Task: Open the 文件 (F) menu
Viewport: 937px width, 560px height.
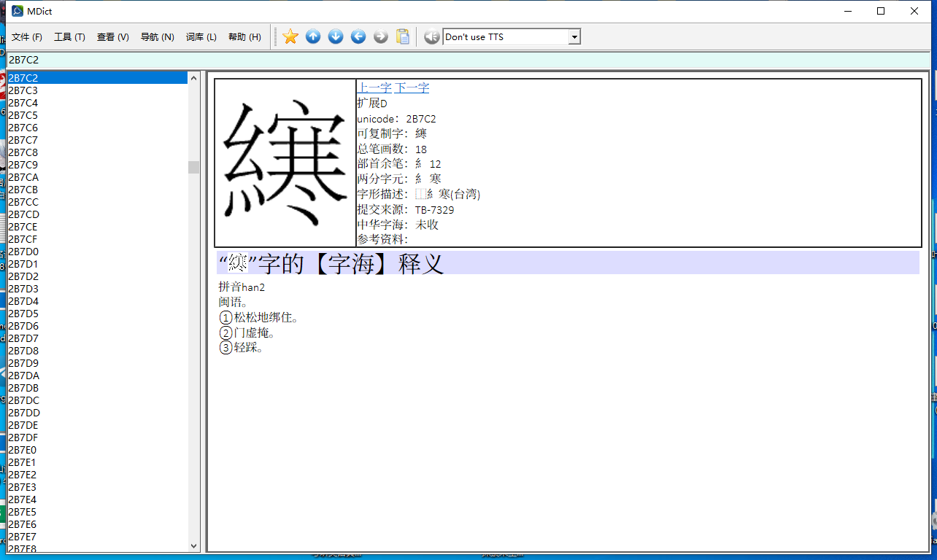Action: pyautogui.click(x=27, y=37)
